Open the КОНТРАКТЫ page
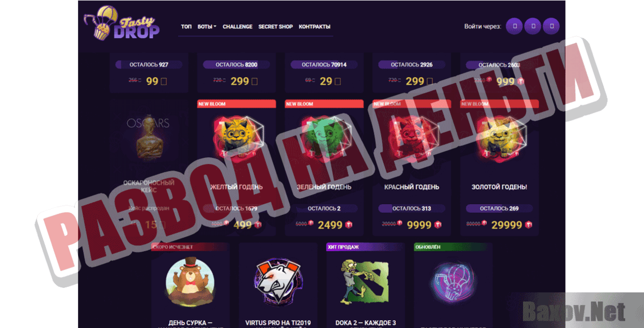This screenshot has width=644, height=328. (315, 27)
